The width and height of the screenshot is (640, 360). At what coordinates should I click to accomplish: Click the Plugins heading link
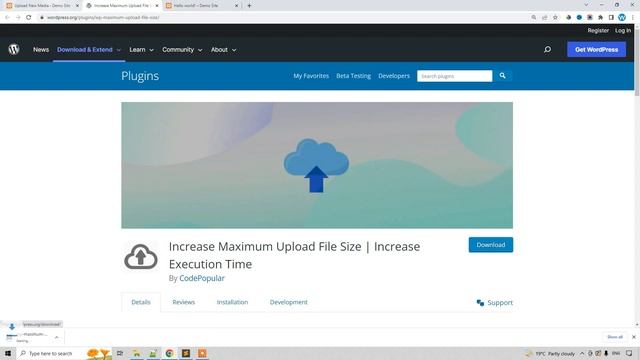pyautogui.click(x=140, y=76)
